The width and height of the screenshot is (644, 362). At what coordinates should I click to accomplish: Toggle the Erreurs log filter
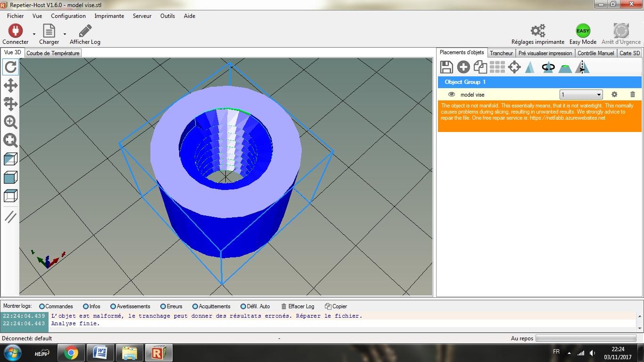coord(163,306)
